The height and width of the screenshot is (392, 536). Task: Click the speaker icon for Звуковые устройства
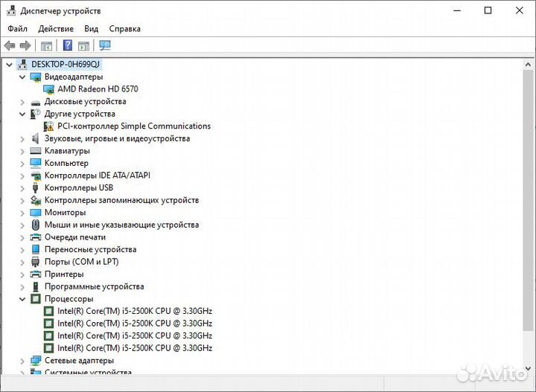(35, 138)
